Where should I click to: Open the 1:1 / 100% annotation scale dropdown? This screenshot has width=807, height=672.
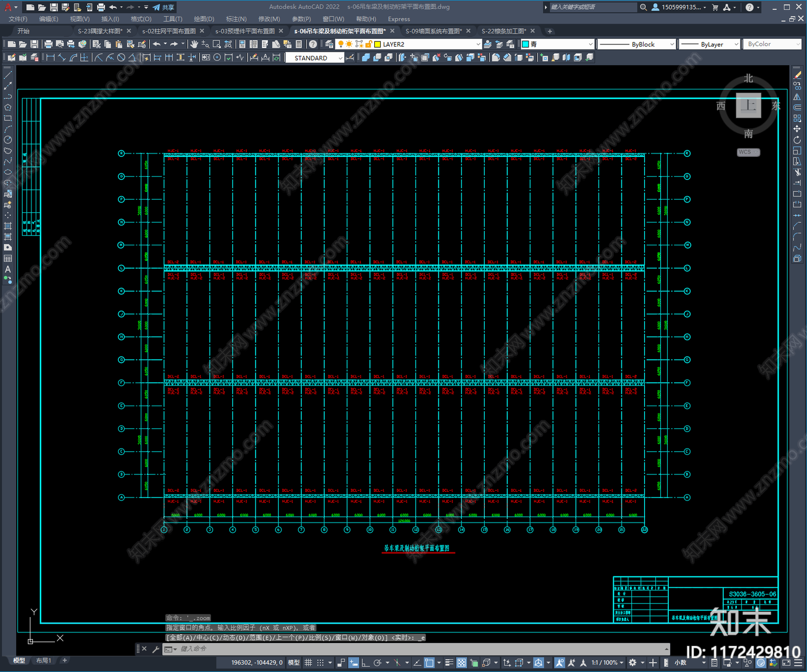click(x=608, y=663)
